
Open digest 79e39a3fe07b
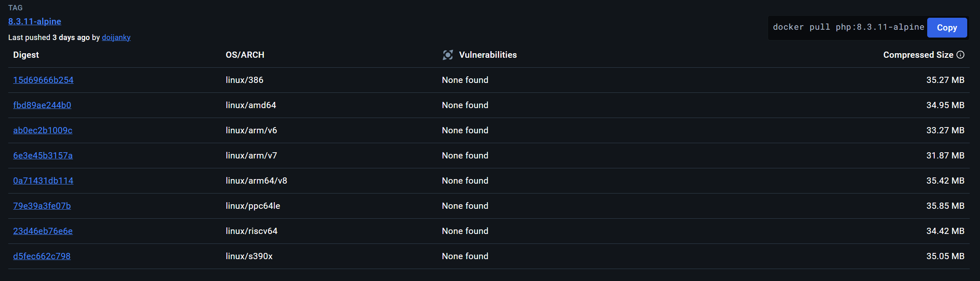pyautogui.click(x=42, y=206)
